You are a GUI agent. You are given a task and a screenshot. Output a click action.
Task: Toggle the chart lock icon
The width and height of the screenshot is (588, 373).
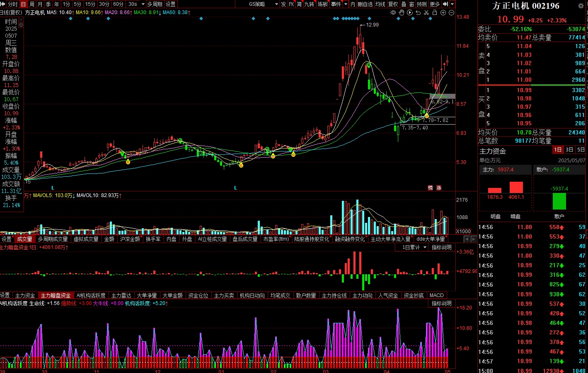435,12
